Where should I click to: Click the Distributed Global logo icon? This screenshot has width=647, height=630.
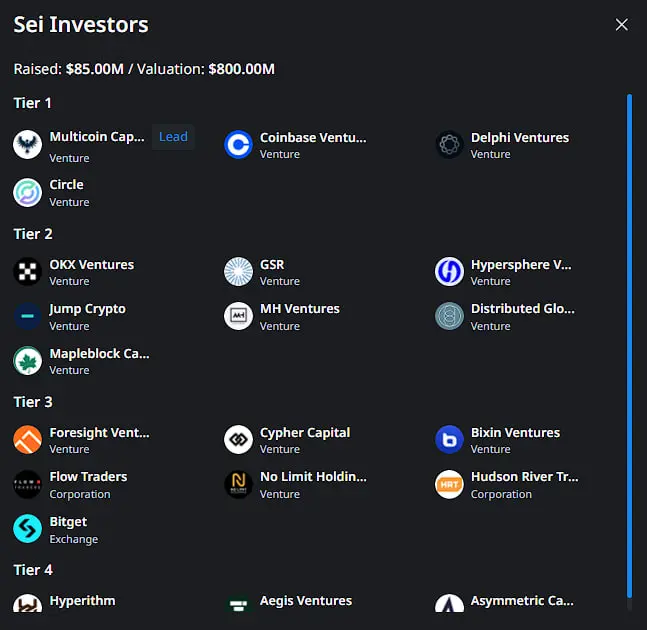pos(449,316)
